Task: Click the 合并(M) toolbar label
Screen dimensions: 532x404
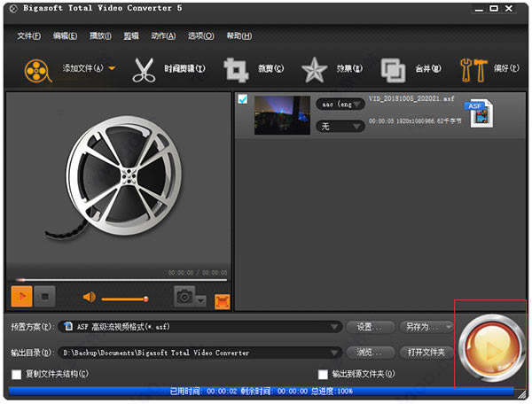Action: point(428,68)
